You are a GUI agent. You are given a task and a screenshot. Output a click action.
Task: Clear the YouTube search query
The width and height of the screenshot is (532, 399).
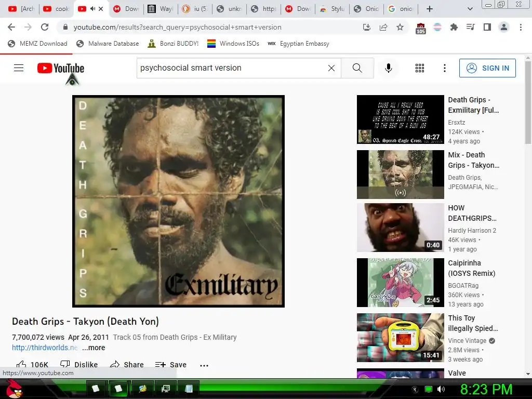(331, 68)
